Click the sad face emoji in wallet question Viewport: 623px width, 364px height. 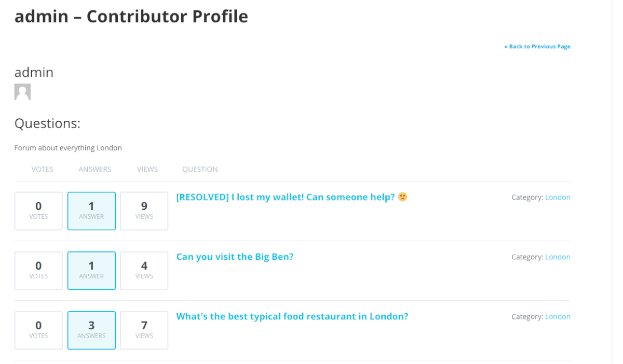403,197
